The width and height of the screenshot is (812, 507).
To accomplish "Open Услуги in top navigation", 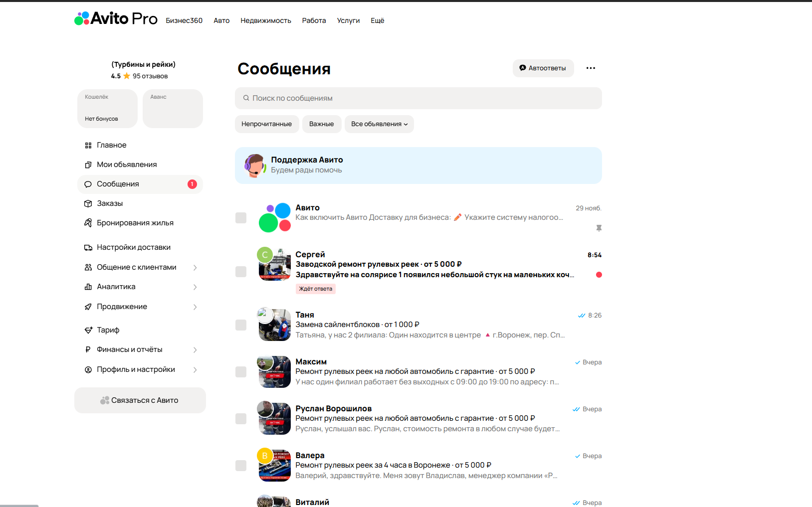I will 348,20.
